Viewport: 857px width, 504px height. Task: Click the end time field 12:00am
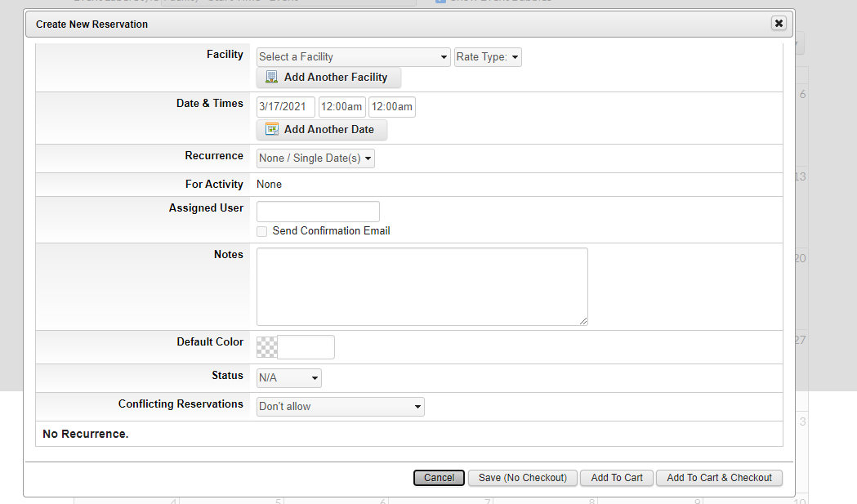[392, 106]
